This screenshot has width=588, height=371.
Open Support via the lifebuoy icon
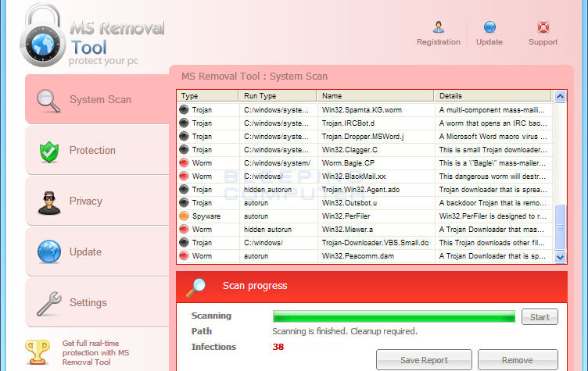click(x=543, y=27)
